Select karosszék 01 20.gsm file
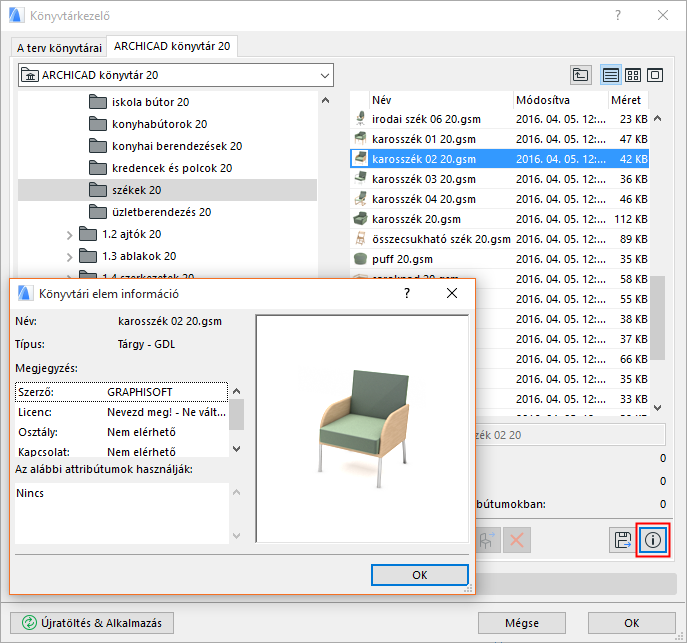 (x=499, y=139)
